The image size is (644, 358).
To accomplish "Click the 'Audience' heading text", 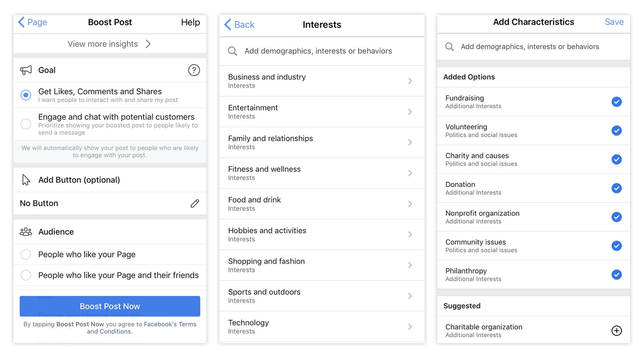I will pyautogui.click(x=56, y=232).
